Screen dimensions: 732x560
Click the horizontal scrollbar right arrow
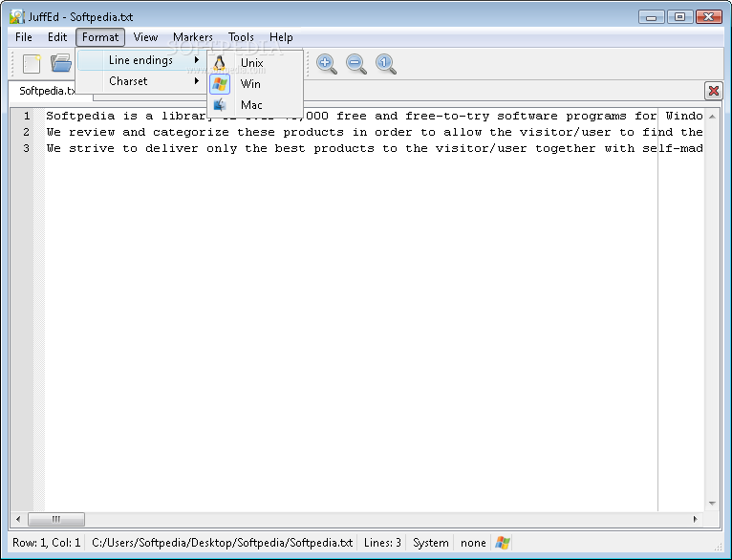[695, 519]
